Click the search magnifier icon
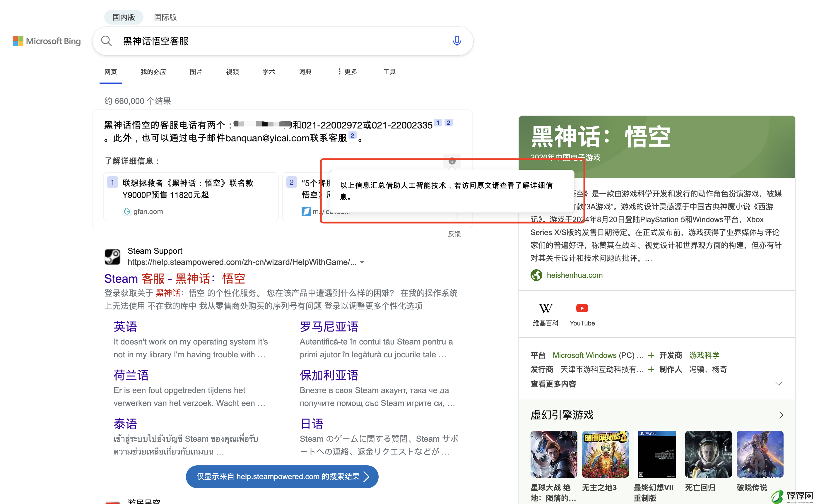 (106, 41)
